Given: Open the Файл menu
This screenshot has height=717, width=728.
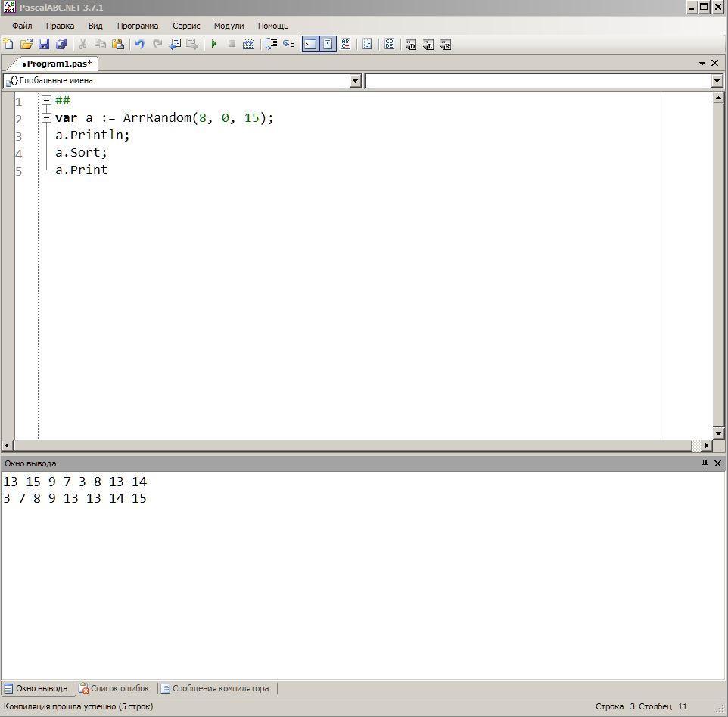Looking at the screenshot, I should pos(22,26).
